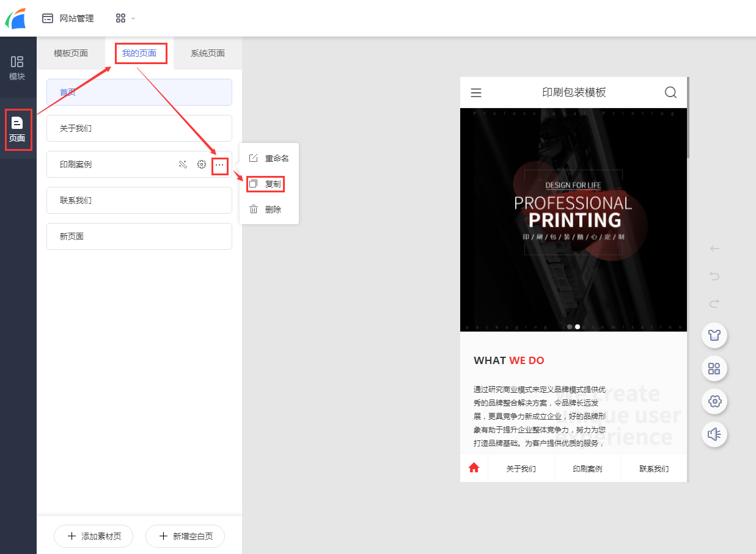The width and height of the screenshot is (756, 554).
Task: Open hamburger menu in phone preview
Action: pos(476,93)
